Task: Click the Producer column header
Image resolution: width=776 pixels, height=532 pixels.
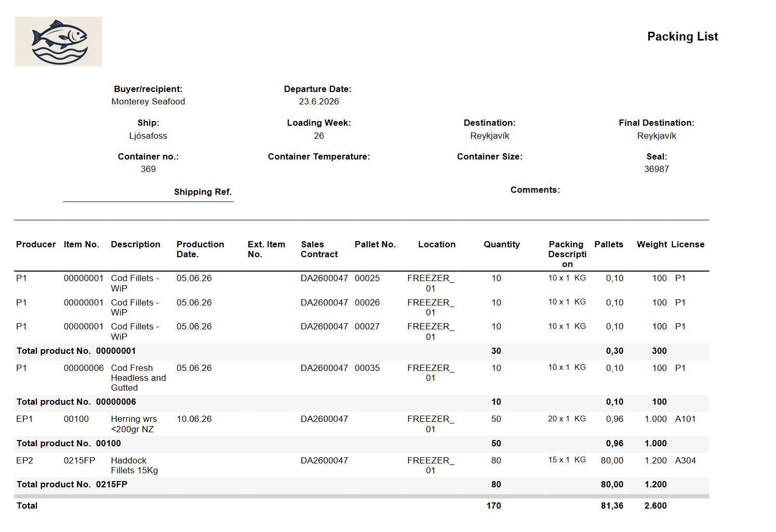Action: pos(36,244)
